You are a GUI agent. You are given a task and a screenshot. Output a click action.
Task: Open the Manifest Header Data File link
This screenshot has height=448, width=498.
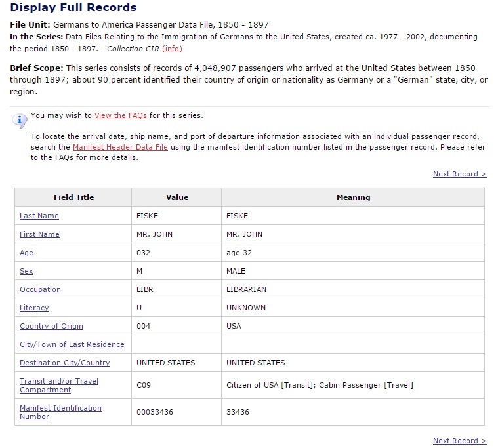[120, 147]
